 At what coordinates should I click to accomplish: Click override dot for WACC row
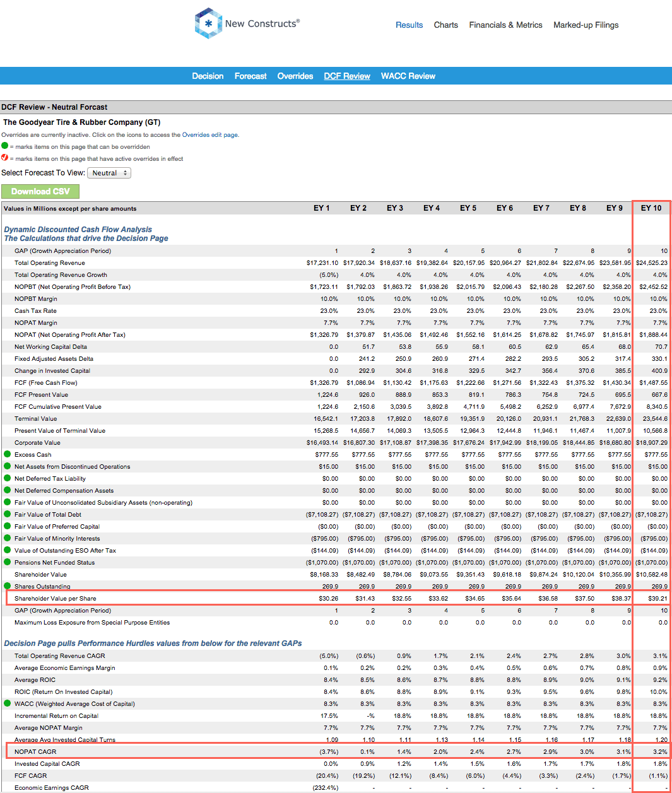pyautogui.click(x=7, y=703)
